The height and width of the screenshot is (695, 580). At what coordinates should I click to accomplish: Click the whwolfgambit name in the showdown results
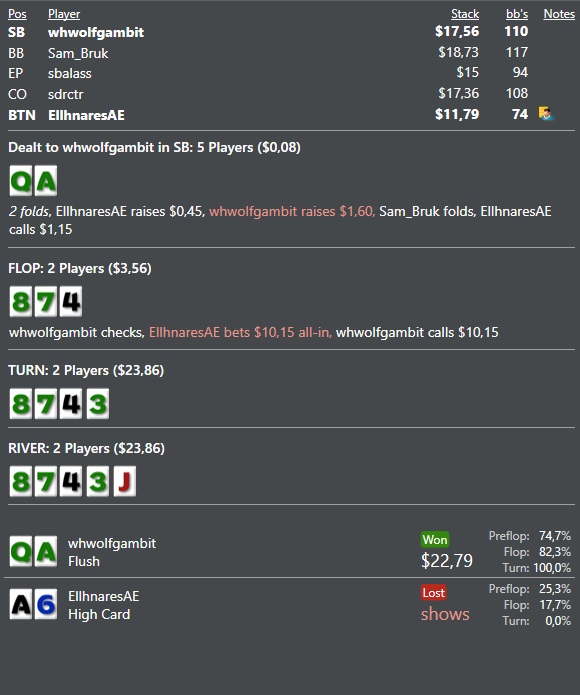point(112,543)
